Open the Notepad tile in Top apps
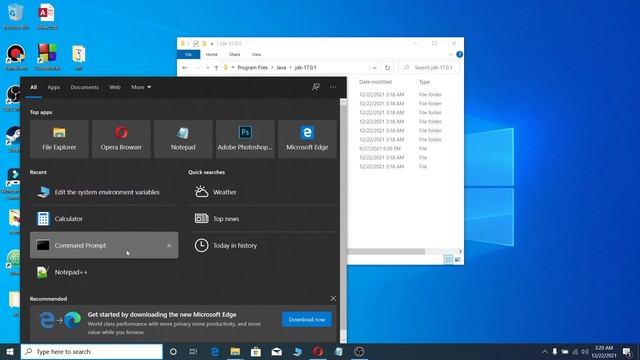This screenshot has height=360, width=640. [x=183, y=139]
